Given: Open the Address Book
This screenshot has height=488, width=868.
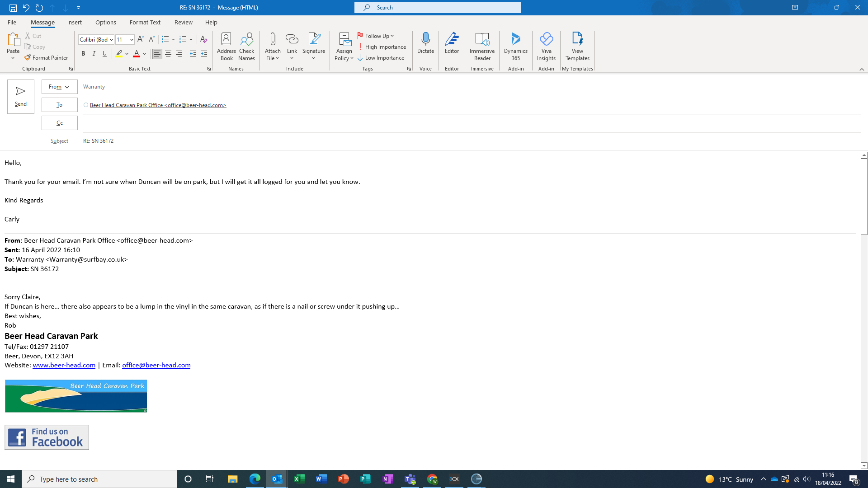Looking at the screenshot, I should click(226, 46).
